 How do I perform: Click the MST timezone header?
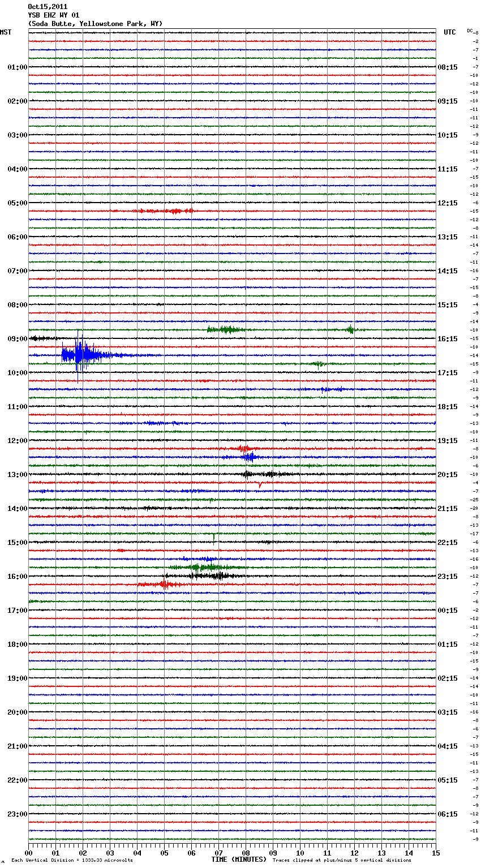pyautogui.click(x=6, y=32)
